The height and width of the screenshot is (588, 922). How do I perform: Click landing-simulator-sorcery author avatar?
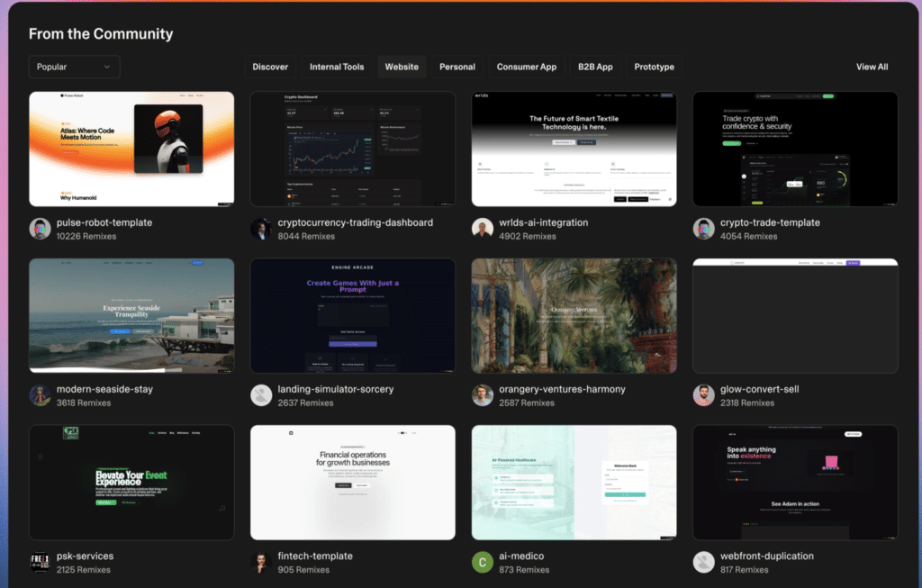point(261,395)
